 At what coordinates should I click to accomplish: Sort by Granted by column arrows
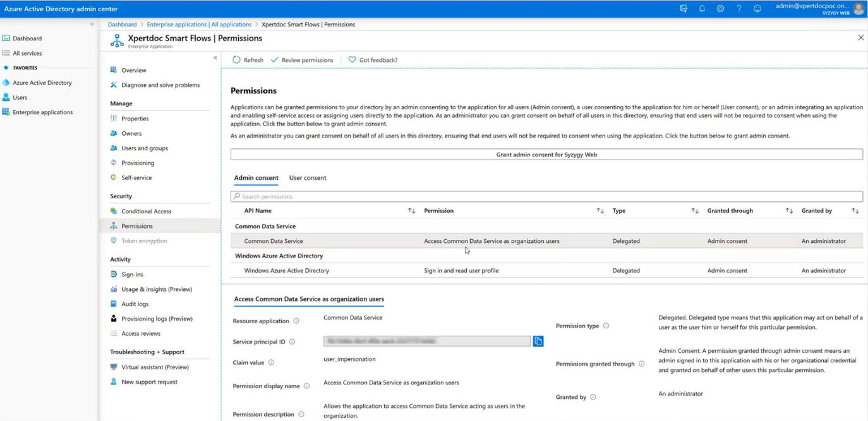click(x=855, y=211)
